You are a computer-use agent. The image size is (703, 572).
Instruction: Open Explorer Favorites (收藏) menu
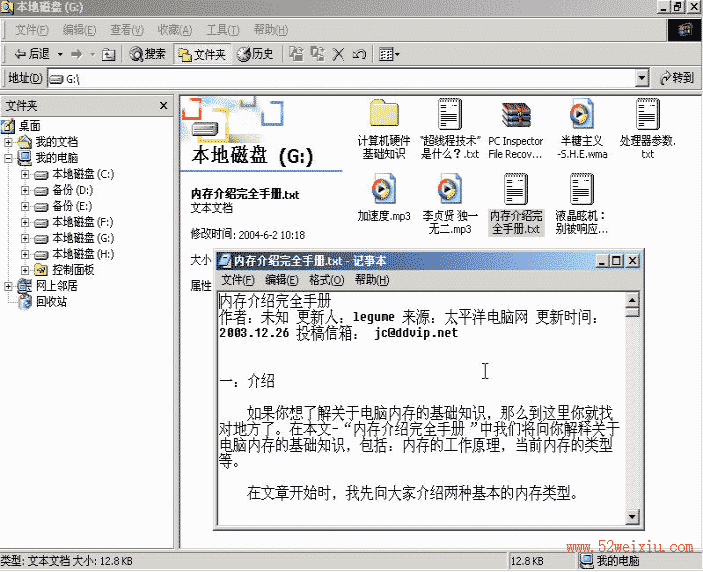pos(174,30)
